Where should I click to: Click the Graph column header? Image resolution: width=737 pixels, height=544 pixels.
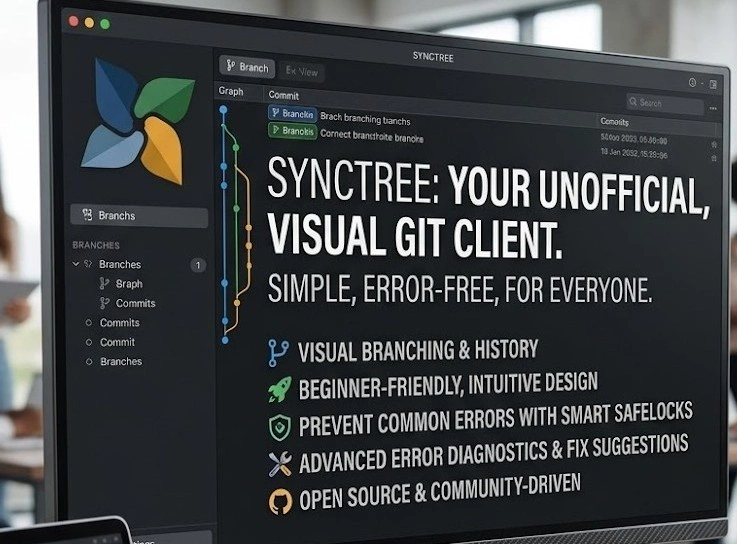tap(231, 91)
